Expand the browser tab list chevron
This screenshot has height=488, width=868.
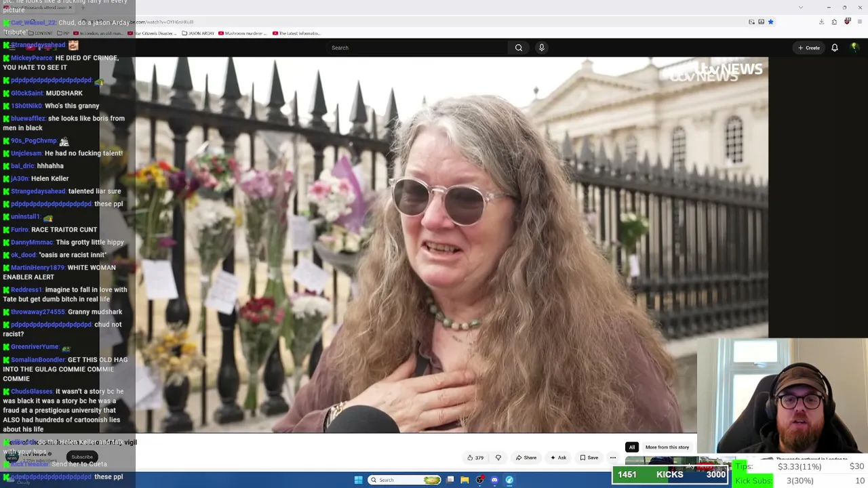pos(801,7)
